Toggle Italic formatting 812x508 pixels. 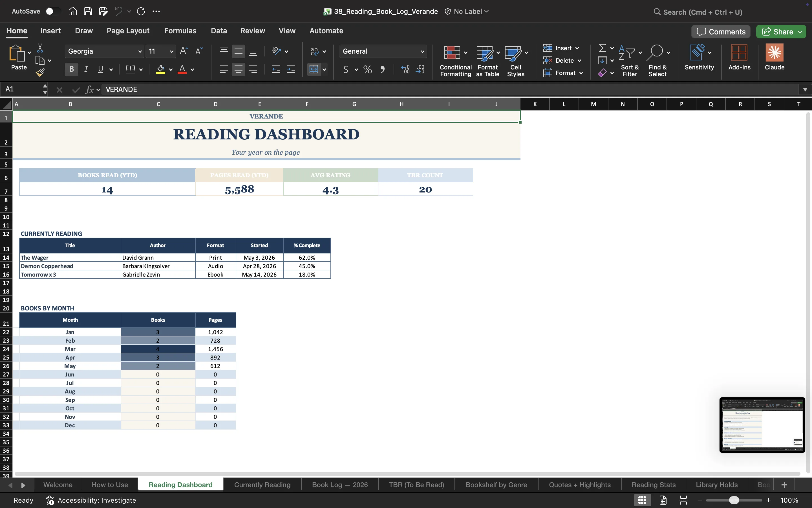[x=86, y=69]
